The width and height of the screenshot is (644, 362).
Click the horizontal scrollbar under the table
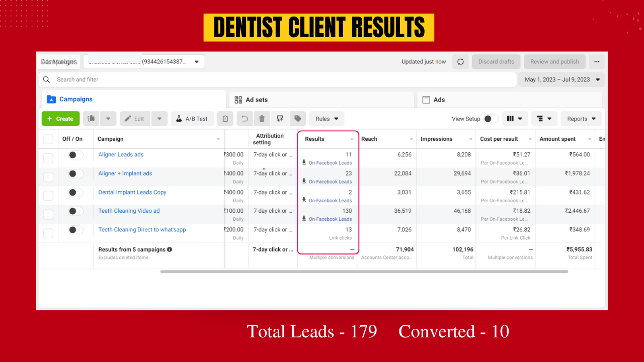point(364,271)
